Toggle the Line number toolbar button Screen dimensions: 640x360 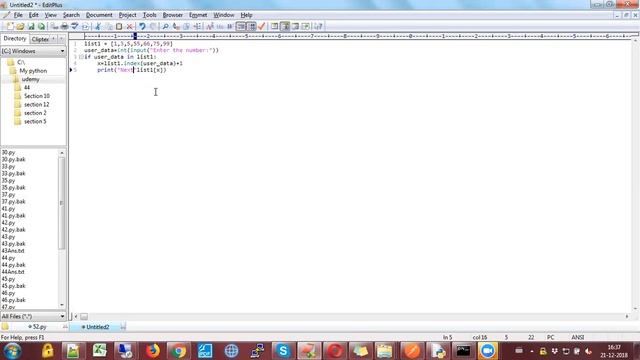pyautogui.click(x=252, y=26)
